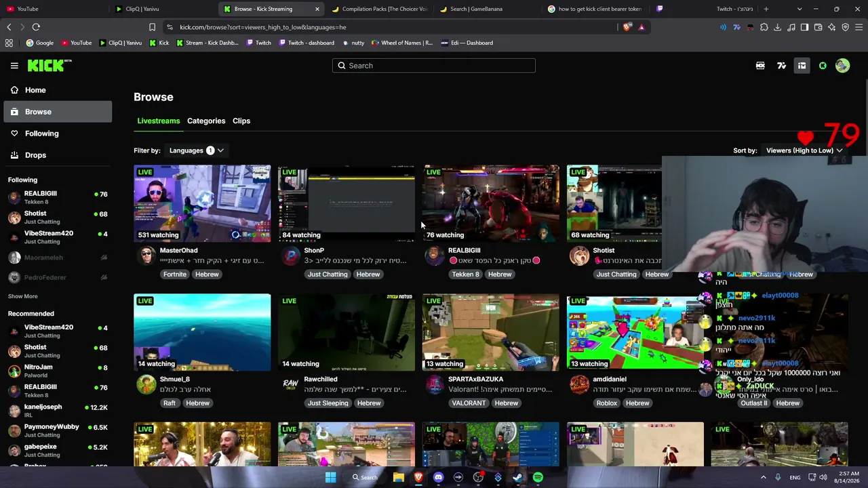
Task: Toggle the browser sidebar panel icon
Action: click(805, 27)
